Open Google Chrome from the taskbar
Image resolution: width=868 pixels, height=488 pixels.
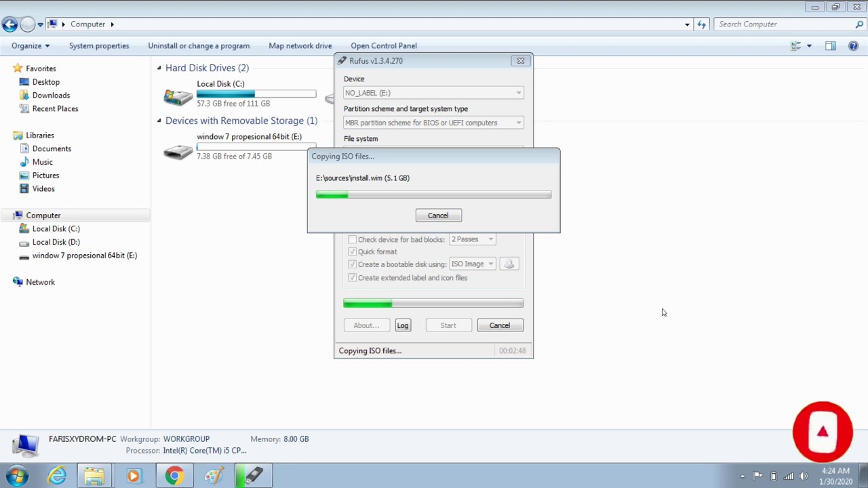pos(174,476)
